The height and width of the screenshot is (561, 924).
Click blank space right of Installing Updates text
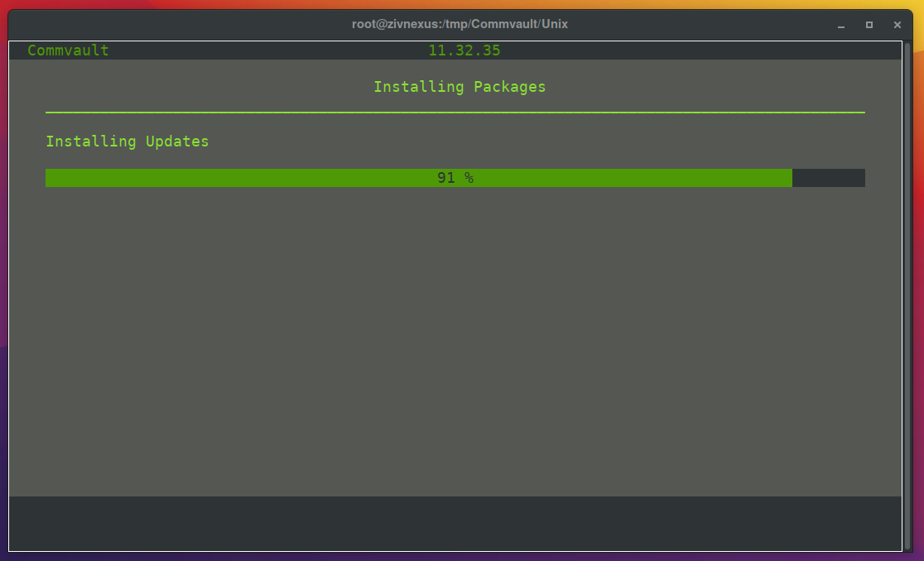(x=538, y=141)
